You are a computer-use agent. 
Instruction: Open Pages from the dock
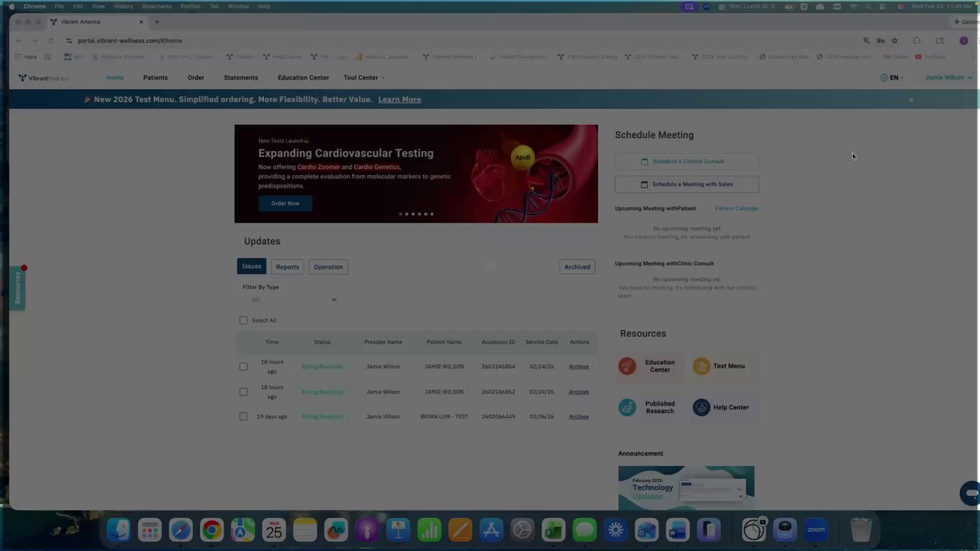click(460, 530)
